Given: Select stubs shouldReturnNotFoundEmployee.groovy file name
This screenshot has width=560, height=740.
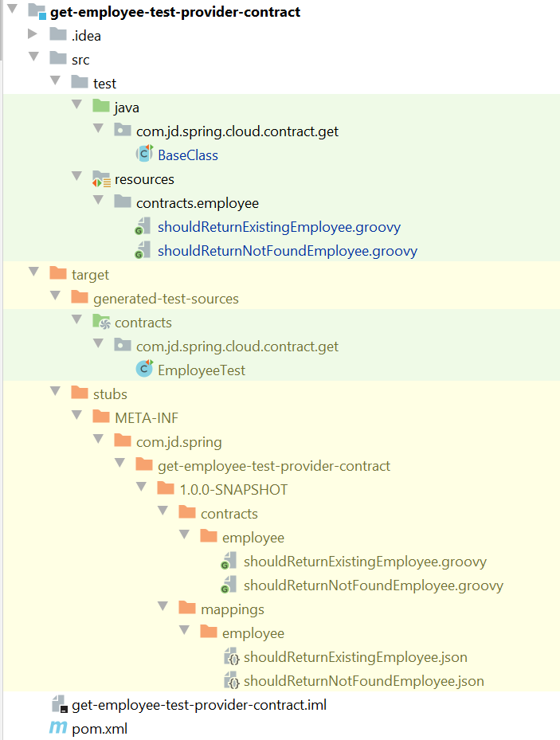Looking at the screenshot, I should pyautogui.click(x=374, y=585).
